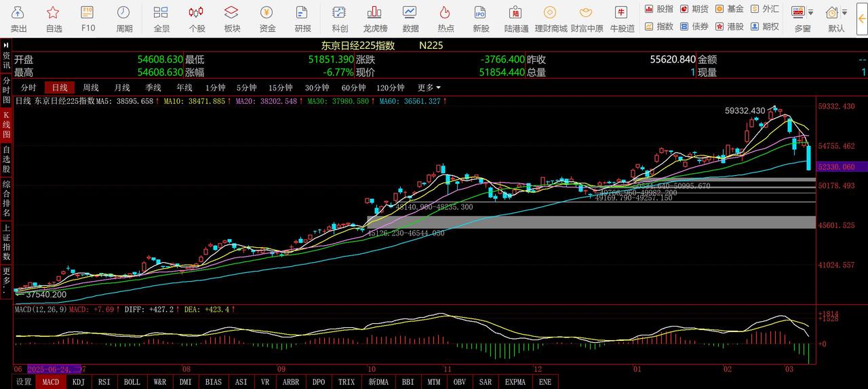Viewport: 868px width, 389px height.
Task: Open 债券 bonds shortcut
Action: pos(694,26)
